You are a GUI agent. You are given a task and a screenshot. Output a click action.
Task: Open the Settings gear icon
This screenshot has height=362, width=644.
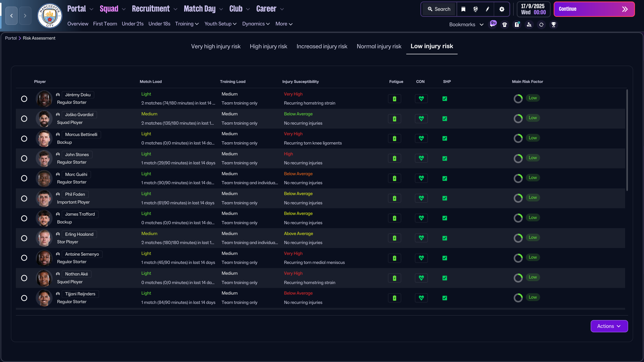[x=502, y=9]
